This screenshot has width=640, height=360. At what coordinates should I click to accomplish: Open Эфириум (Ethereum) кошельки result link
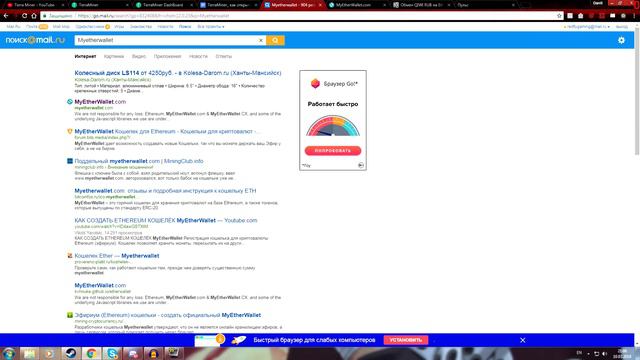[x=167, y=315]
